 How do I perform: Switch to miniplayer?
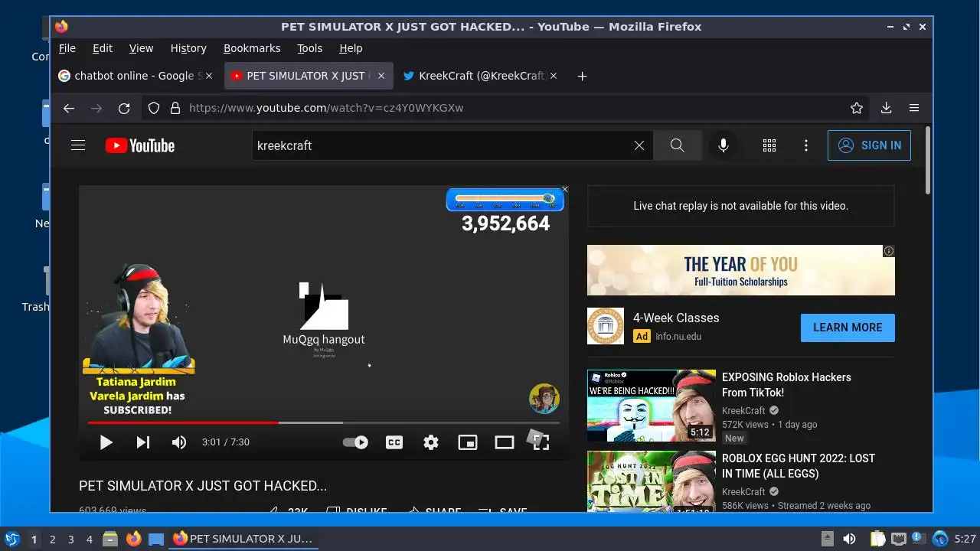point(468,442)
